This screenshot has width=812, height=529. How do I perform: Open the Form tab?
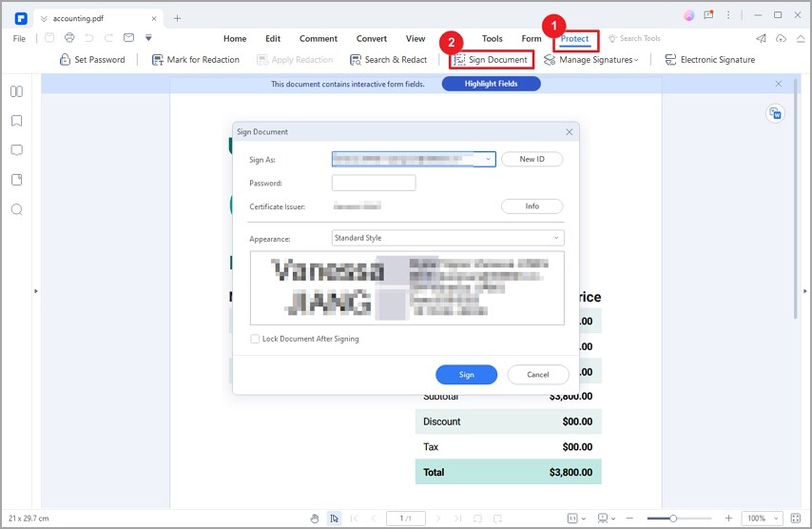coord(532,38)
